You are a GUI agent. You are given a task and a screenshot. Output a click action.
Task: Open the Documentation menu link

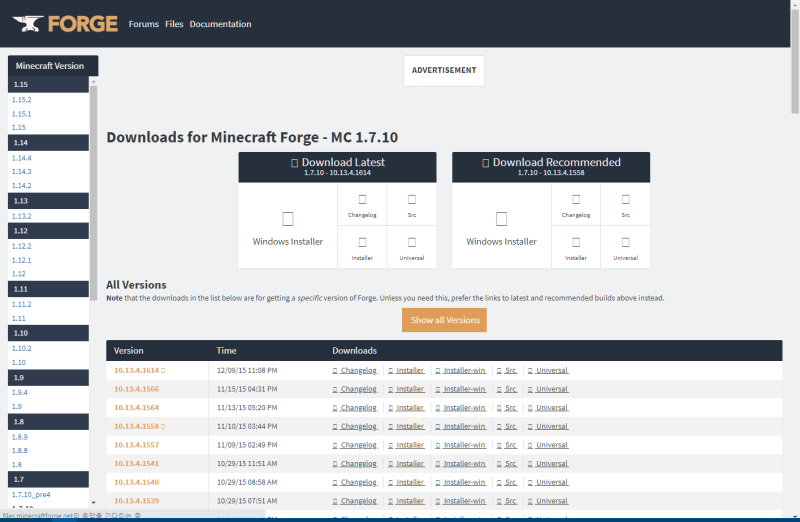220,24
